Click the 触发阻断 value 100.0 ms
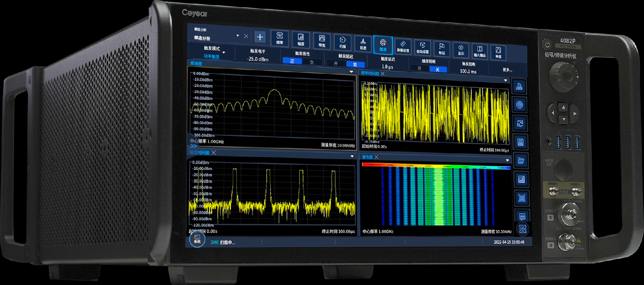The image size is (644, 285). pyautogui.click(x=468, y=71)
